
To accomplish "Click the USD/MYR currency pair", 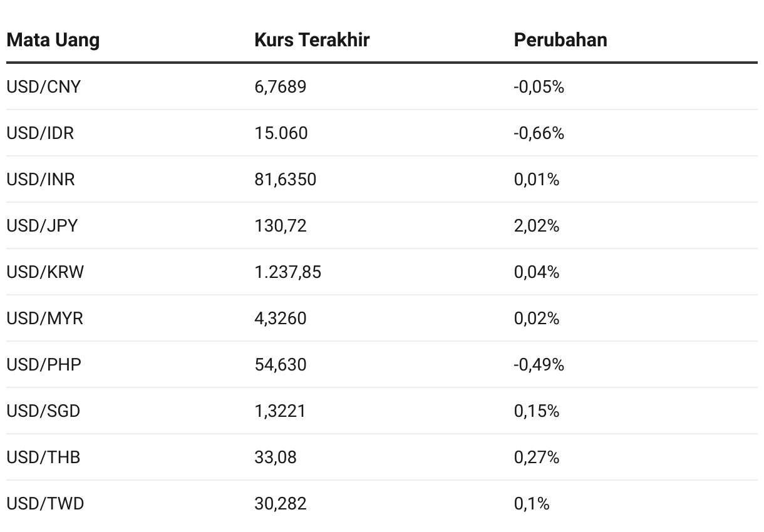I will point(44,318).
